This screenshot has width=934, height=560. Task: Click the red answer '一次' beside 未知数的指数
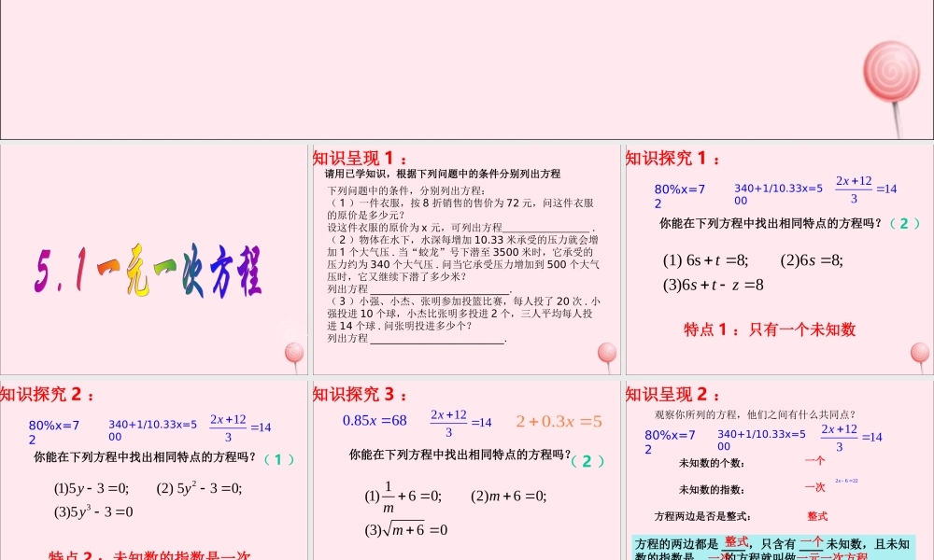pyautogui.click(x=814, y=487)
